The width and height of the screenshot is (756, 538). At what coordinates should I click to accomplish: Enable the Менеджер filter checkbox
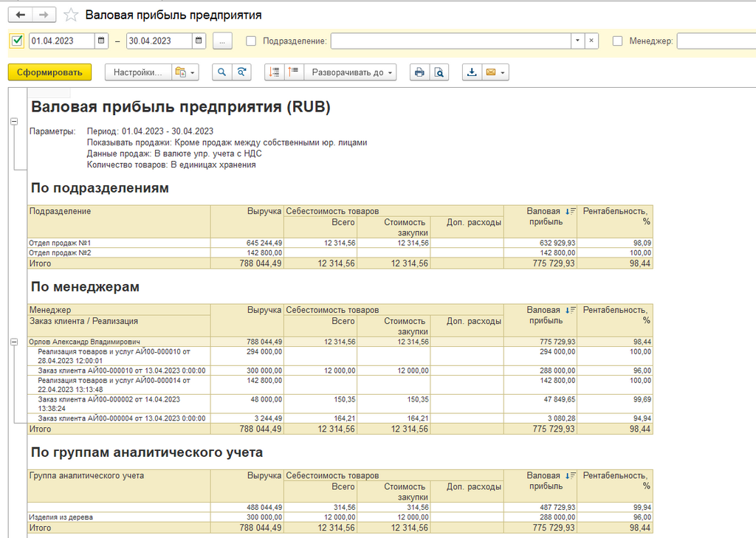coord(617,41)
